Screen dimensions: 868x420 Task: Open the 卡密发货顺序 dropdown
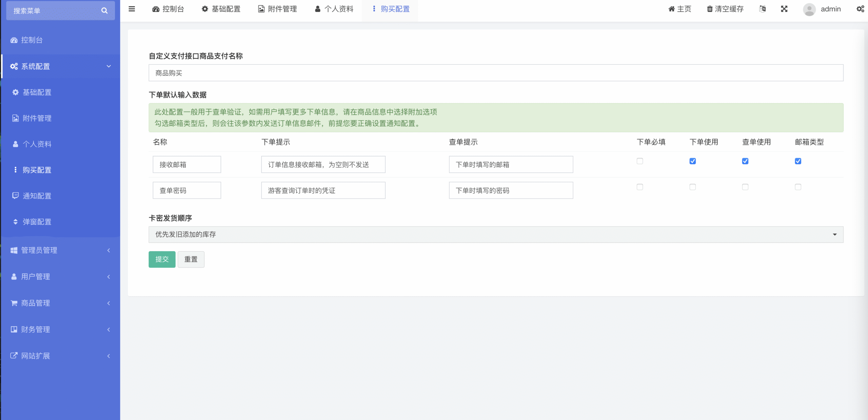(x=496, y=235)
